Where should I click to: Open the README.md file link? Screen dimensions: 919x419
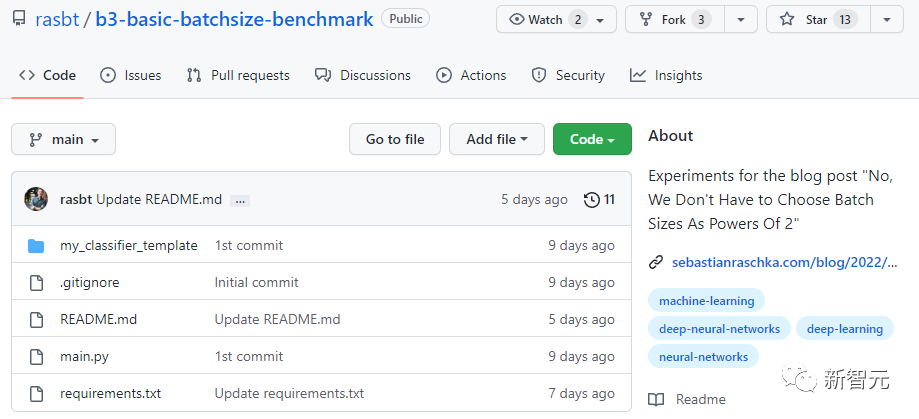point(98,319)
